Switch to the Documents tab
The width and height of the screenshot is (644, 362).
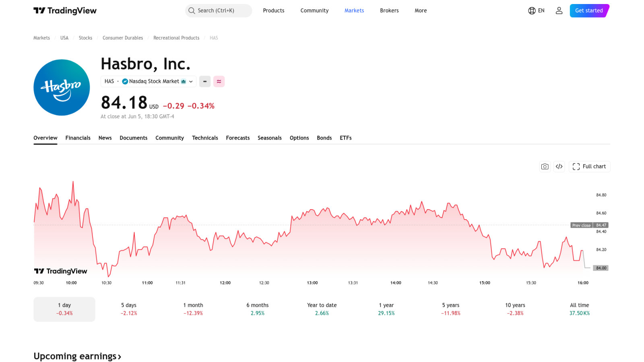click(134, 138)
